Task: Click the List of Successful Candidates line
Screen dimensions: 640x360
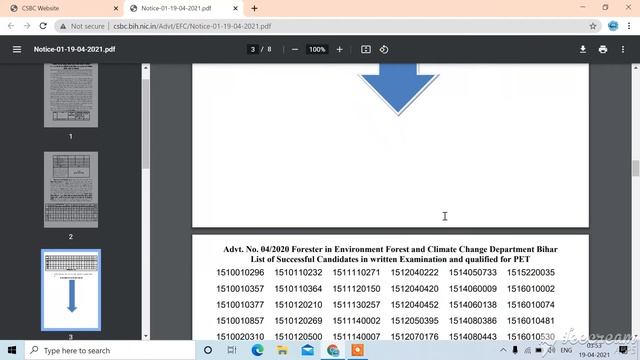Action: (390, 259)
